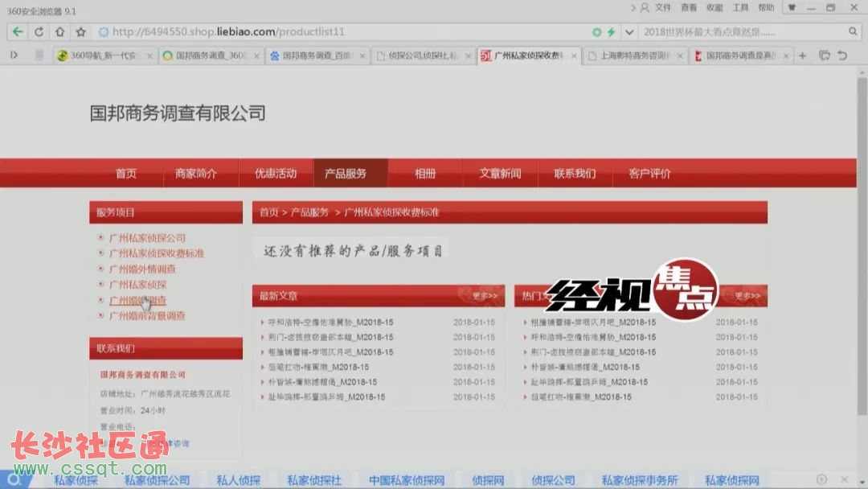Viewport: 868px width, 489px height.
Task: Bookmark this page with the star icon
Action: [x=81, y=31]
